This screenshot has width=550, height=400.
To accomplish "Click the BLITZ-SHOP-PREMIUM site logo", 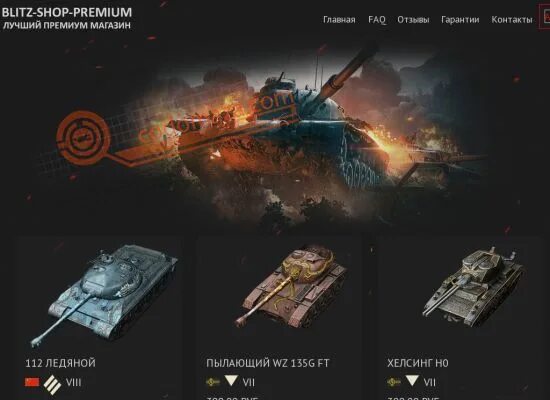I will pos(66,18).
